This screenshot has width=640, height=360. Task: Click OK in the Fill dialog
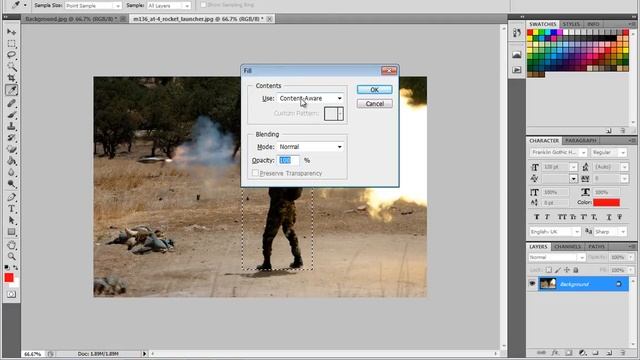(374, 89)
